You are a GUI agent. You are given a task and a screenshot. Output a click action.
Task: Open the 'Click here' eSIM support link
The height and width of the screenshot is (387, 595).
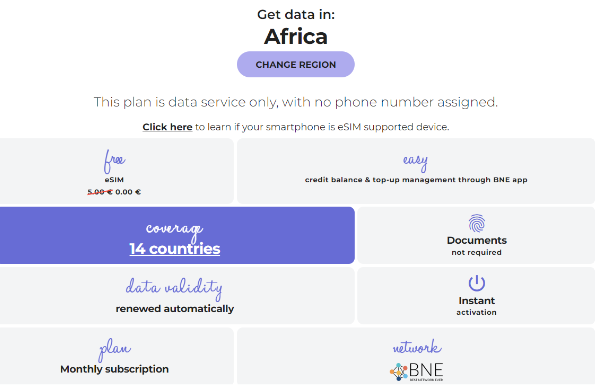[x=167, y=127]
